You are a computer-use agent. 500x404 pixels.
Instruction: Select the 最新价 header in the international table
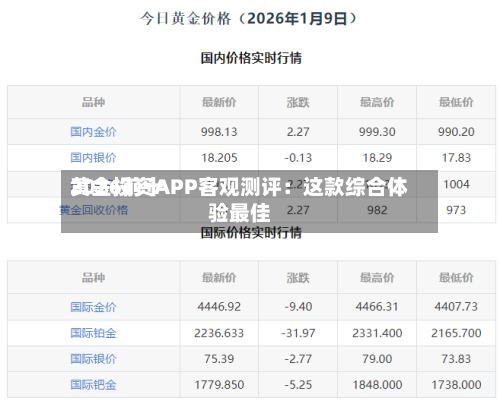(219, 277)
